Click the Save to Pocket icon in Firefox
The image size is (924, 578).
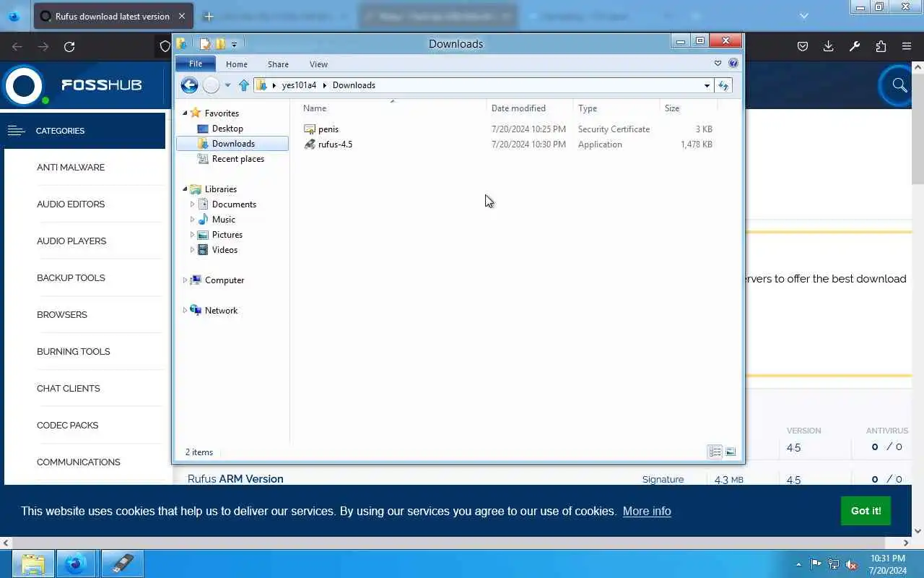pyautogui.click(x=803, y=46)
